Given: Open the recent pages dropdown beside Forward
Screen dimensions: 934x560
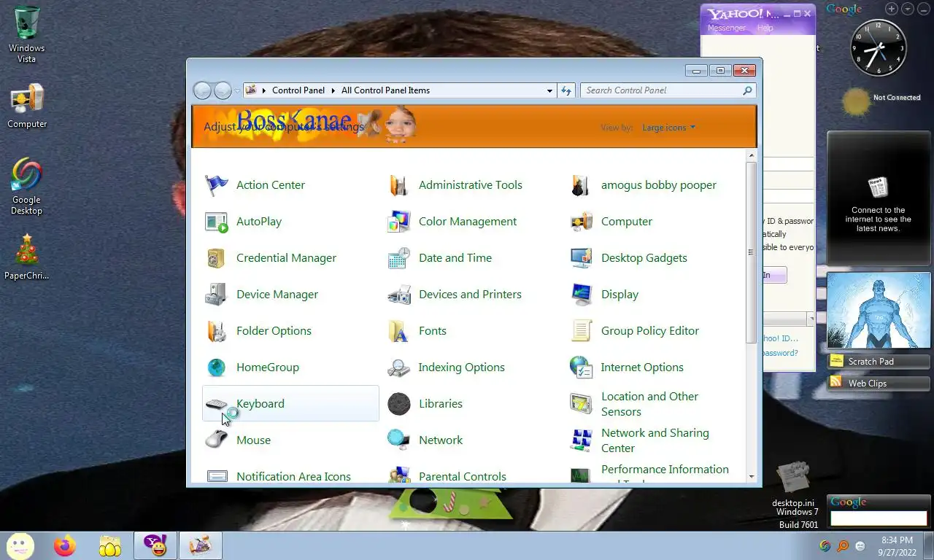Looking at the screenshot, I should click(237, 91).
